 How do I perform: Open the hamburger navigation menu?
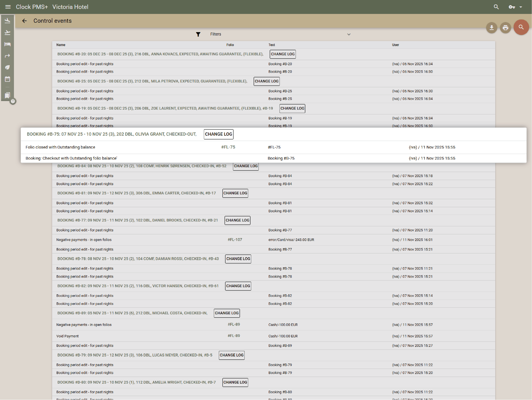(8, 7)
